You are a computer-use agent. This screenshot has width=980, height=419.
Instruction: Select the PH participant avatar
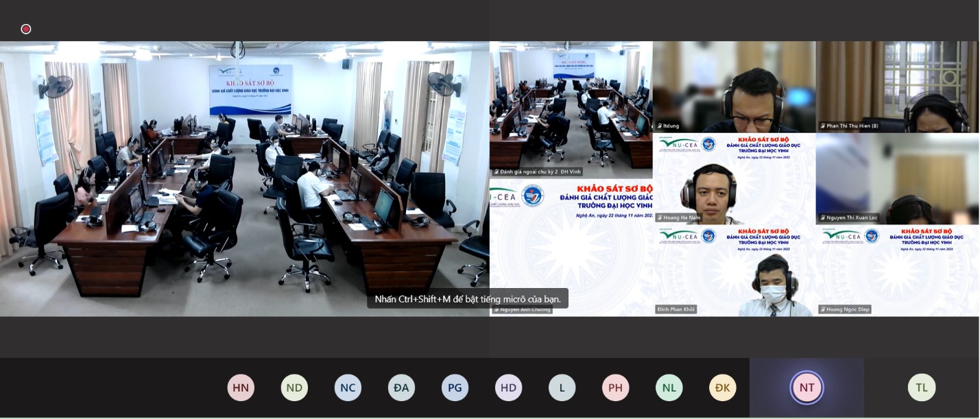click(615, 387)
